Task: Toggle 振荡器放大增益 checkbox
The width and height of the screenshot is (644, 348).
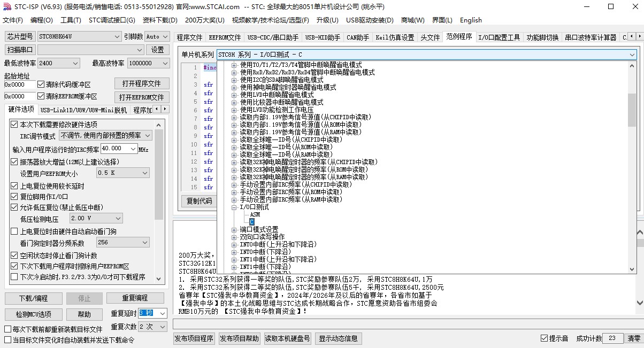Action: [14, 162]
